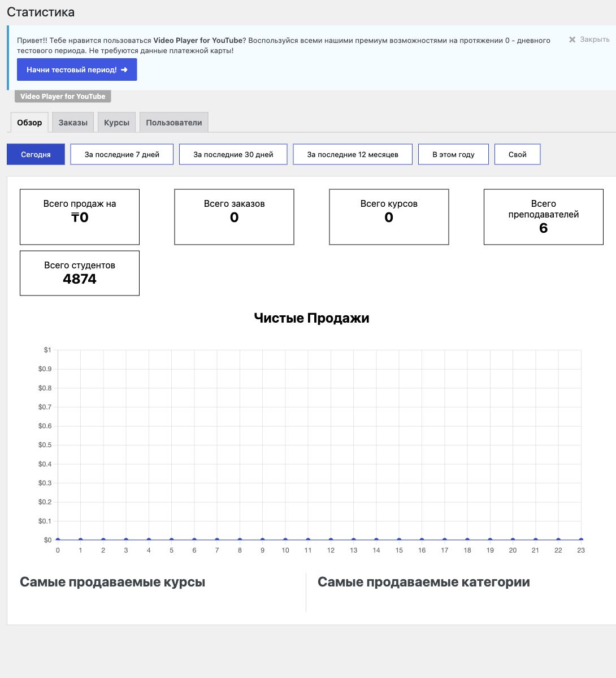Filter by За последние 12 месяцев
This screenshot has height=678, width=616.
pos(353,154)
